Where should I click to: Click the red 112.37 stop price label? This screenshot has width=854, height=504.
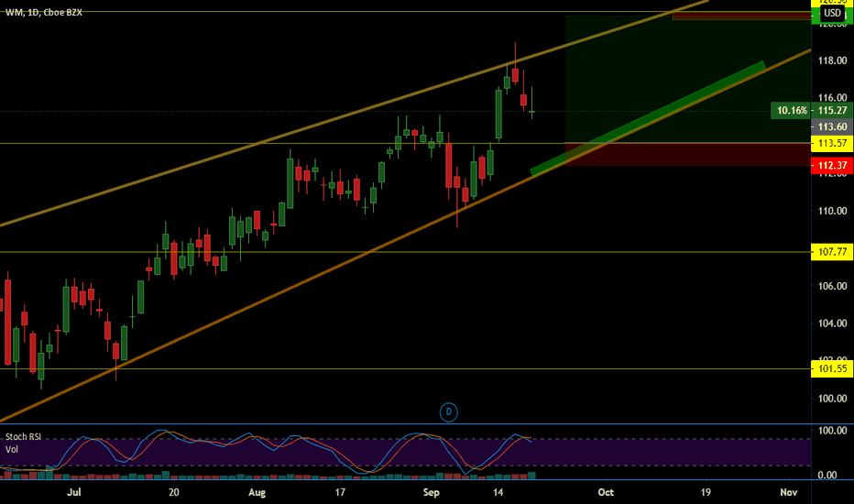point(832,166)
